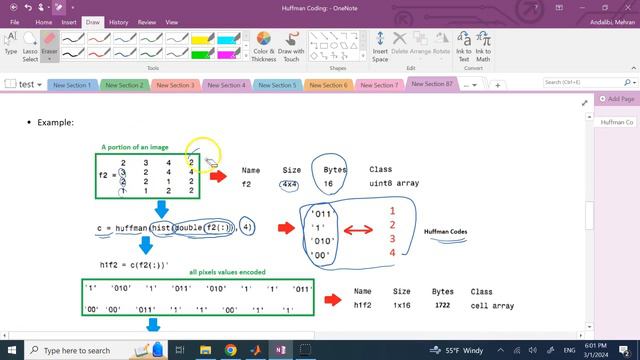Click the taskbar search box

(96, 350)
